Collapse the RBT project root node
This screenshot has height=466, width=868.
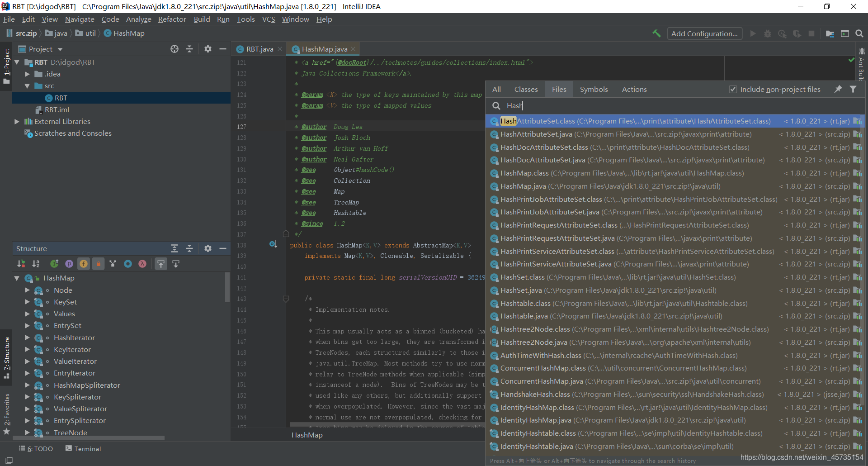tap(17, 62)
